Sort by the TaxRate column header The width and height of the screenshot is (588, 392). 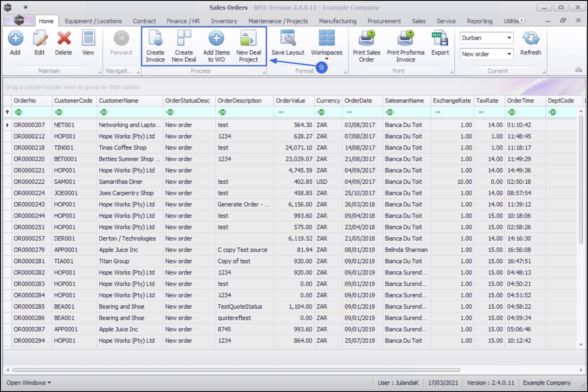(x=490, y=101)
